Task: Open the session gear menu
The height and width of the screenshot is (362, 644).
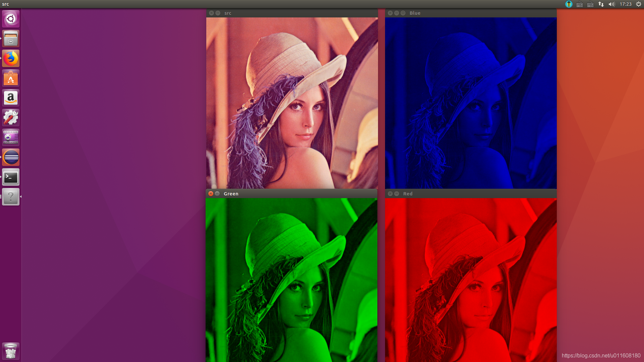Action: (638, 4)
